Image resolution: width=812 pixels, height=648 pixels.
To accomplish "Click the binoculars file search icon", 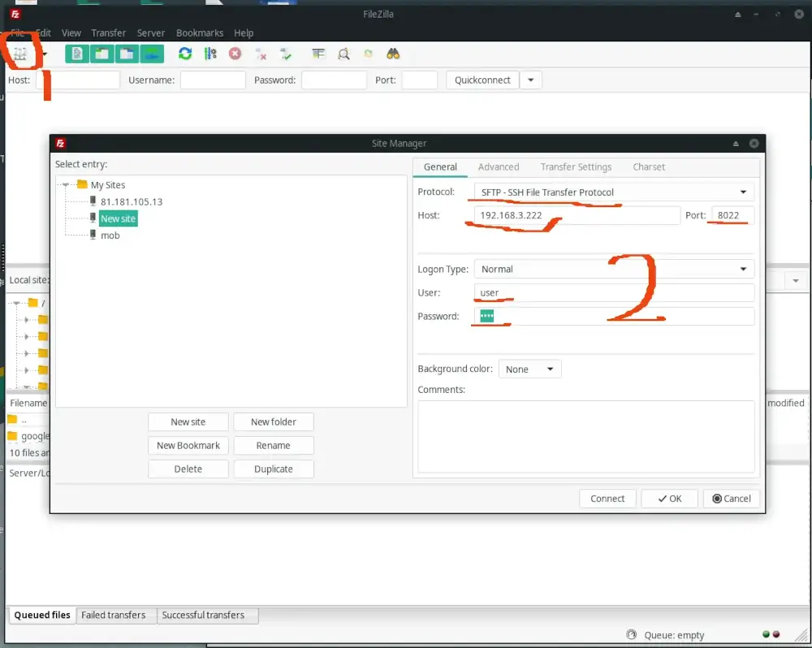I will click(393, 54).
